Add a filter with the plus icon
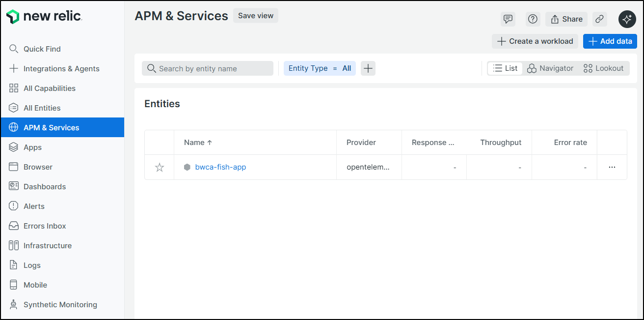Viewport: 644px width, 320px height. [368, 68]
